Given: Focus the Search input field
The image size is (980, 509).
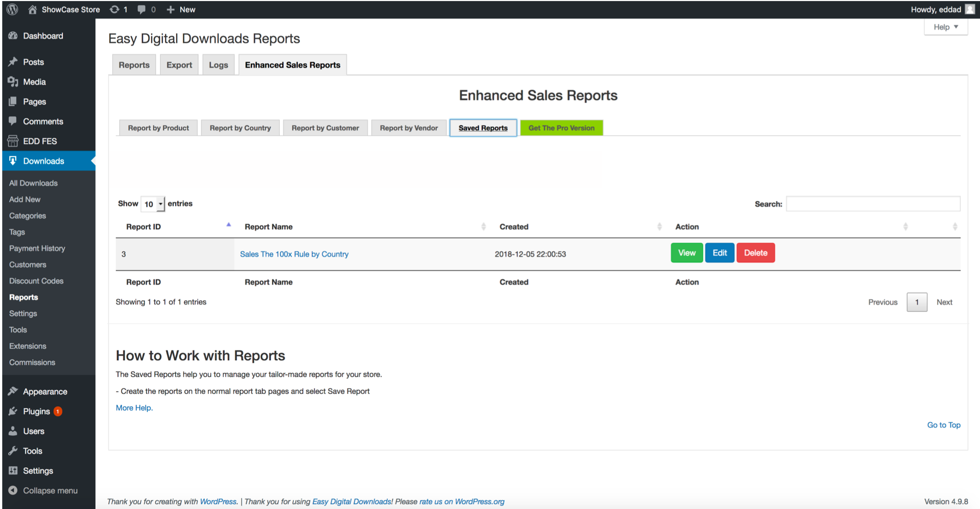Looking at the screenshot, I should click(873, 204).
